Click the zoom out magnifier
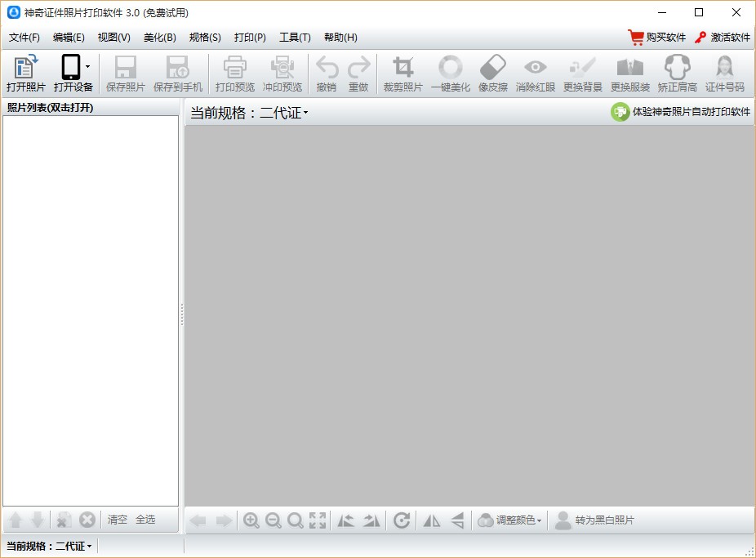Image resolution: width=756 pixels, height=558 pixels. [x=273, y=520]
